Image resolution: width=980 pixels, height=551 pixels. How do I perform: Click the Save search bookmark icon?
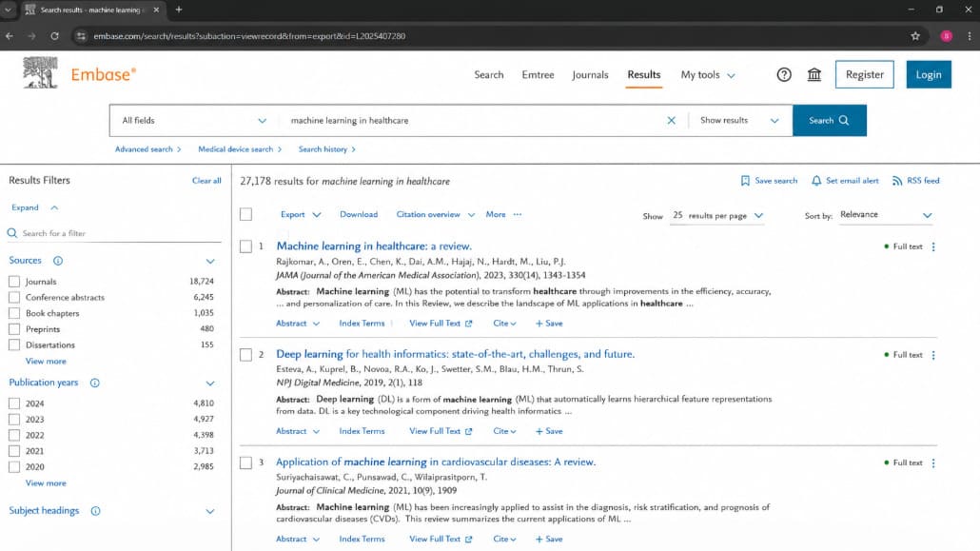pos(745,181)
